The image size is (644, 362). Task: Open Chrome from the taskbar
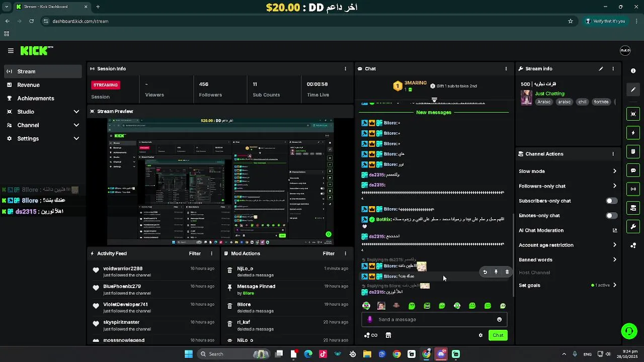(397, 354)
